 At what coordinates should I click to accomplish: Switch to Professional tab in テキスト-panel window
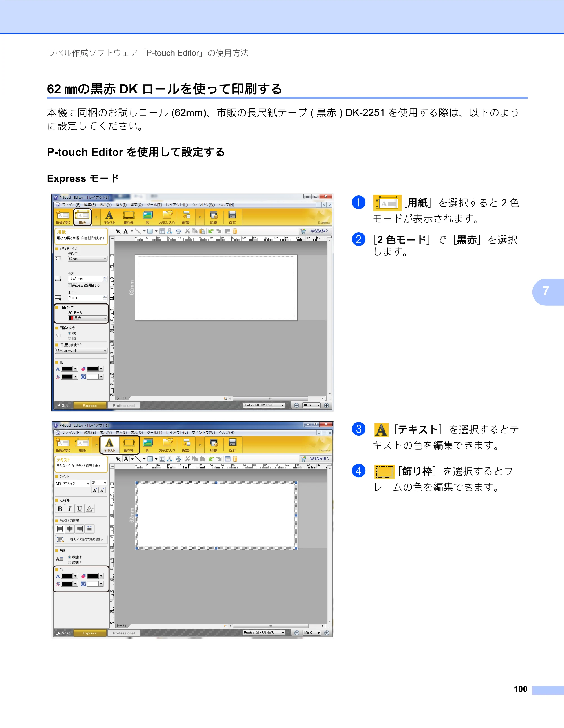tap(124, 633)
